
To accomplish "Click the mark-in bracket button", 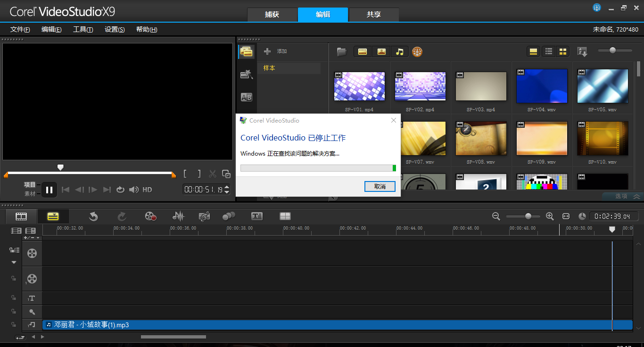I will point(185,174).
